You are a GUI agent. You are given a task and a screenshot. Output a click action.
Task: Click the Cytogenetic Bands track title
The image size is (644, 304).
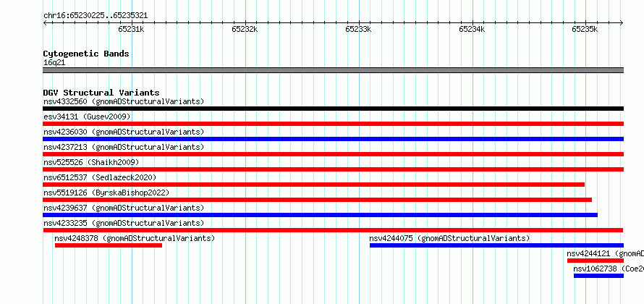coord(86,54)
